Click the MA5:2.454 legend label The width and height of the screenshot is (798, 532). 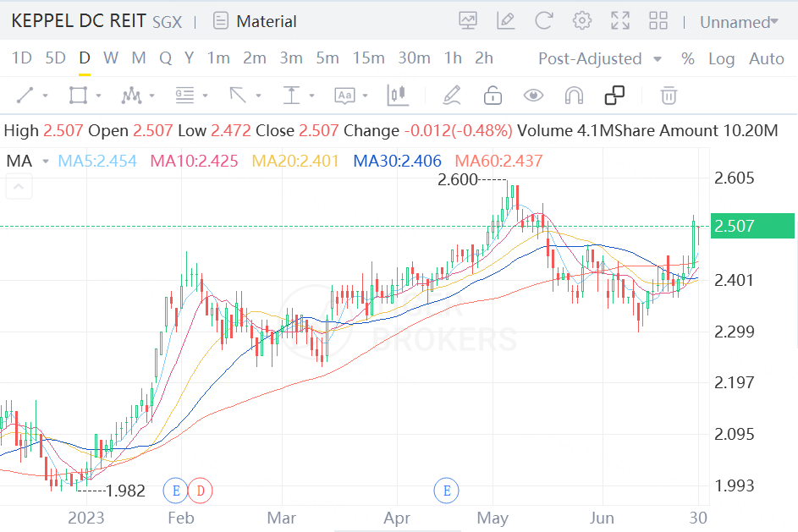[97, 161]
